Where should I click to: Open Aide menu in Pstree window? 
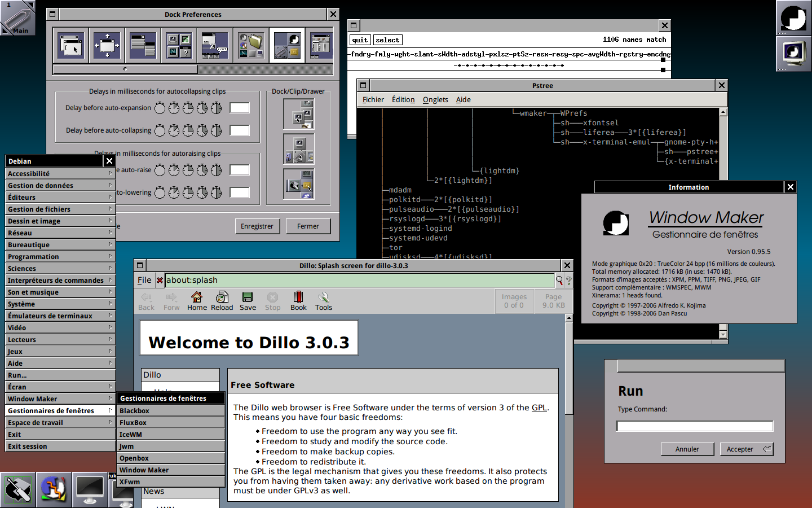click(464, 100)
